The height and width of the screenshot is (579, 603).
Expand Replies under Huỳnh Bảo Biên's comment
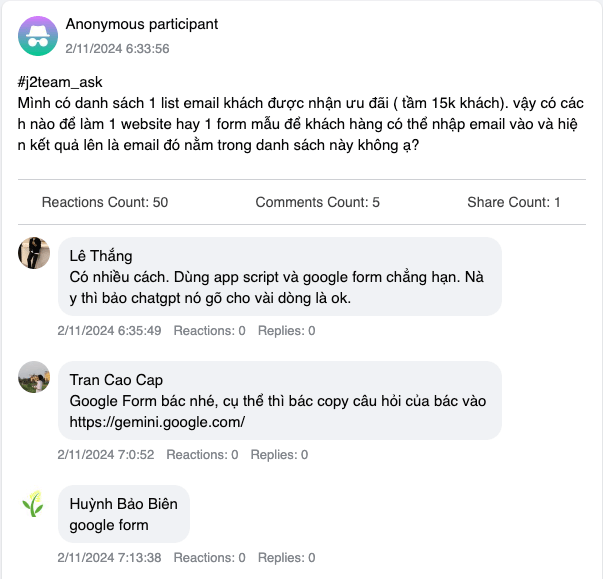286,558
